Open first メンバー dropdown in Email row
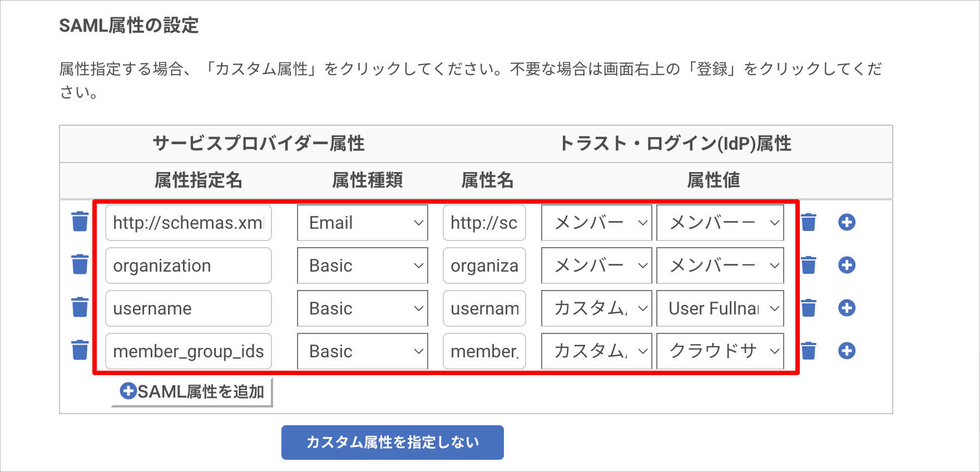 (x=597, y=223)
